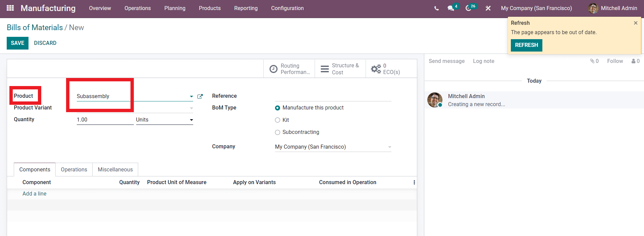This screenshot has width=644, height=236.
Task: Click the Manufacturing app title
Action: pyautogui.click(x=48, y=8)
